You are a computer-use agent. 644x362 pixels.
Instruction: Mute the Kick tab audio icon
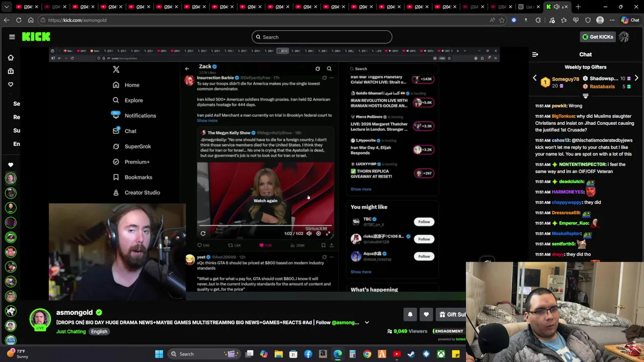(x=556, y=7)
